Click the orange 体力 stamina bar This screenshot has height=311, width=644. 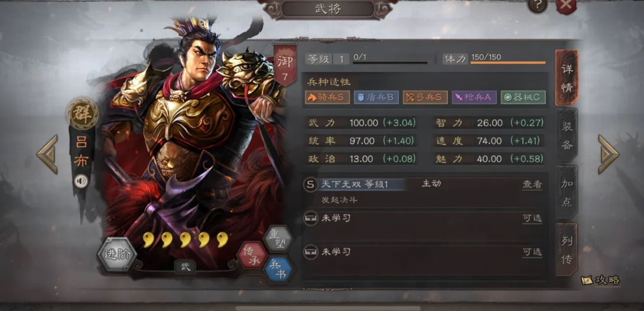(508, 63)
